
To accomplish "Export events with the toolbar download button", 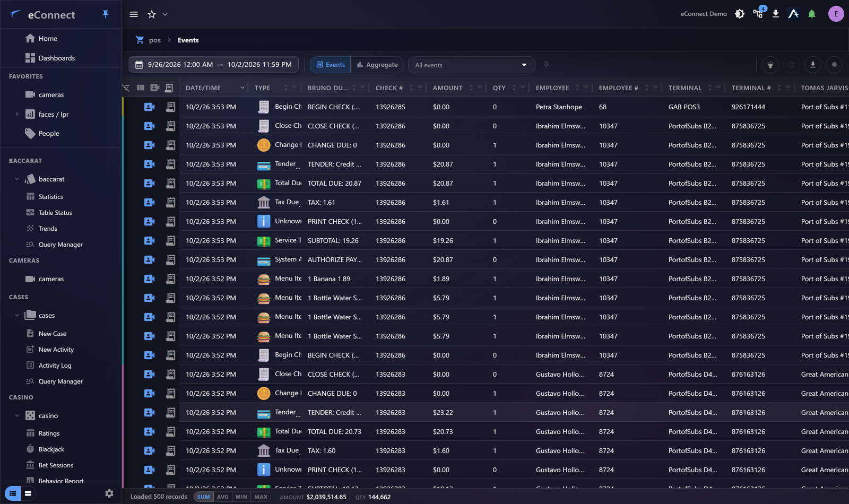I will tap(812, 65).
